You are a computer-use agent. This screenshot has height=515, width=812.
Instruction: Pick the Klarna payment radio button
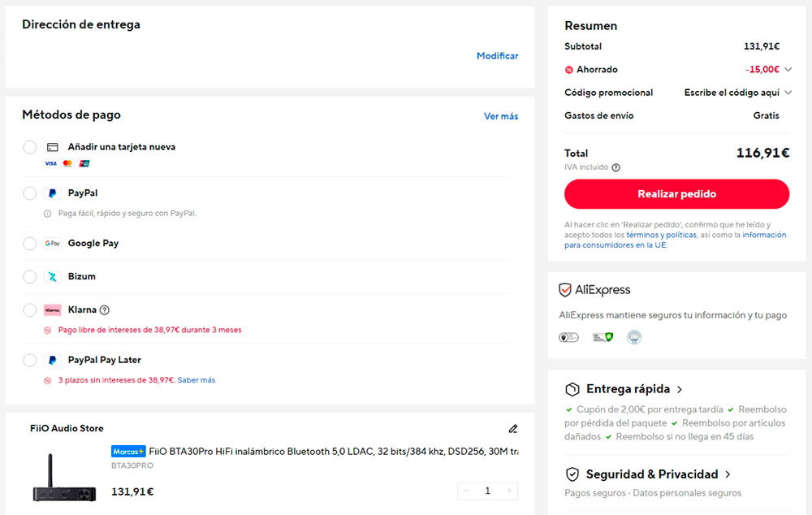pos(29,309)
